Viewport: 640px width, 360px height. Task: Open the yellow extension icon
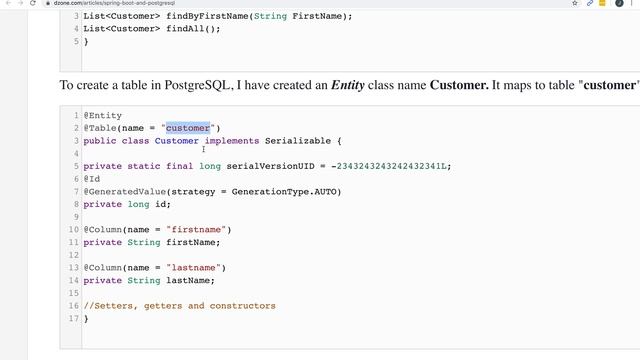point(602,3)
